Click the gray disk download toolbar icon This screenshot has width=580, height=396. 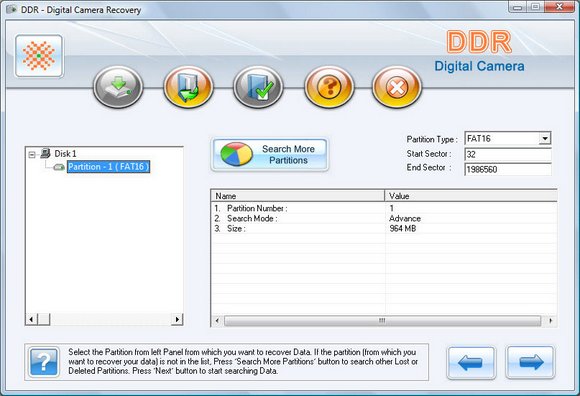pyautogui.click(x=118, y=87)
